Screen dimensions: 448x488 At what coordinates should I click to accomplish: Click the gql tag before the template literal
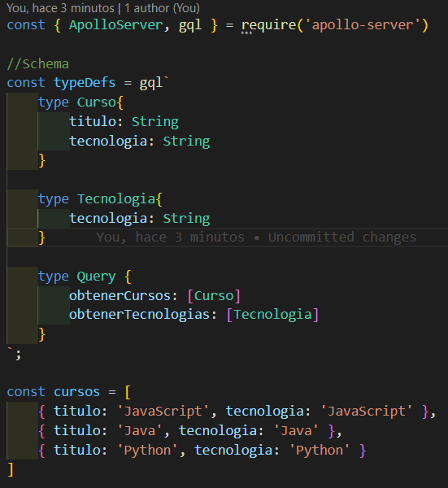(151, 84)
